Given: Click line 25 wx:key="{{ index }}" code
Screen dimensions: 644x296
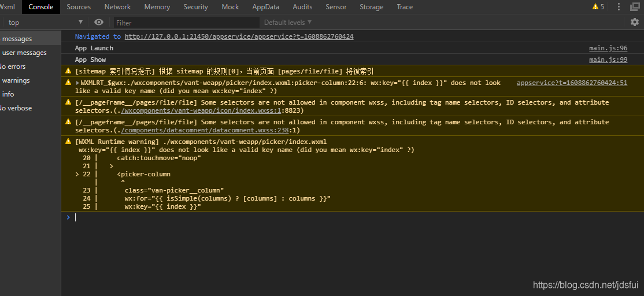Looking at the screenshot, I should (x=162, y=206).
